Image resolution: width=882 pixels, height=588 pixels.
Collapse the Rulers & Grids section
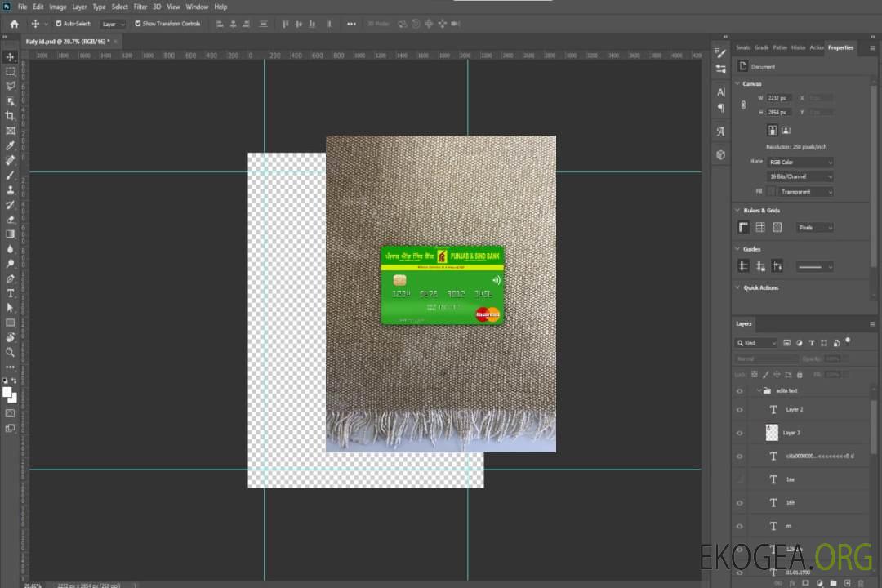click(738, 211)
